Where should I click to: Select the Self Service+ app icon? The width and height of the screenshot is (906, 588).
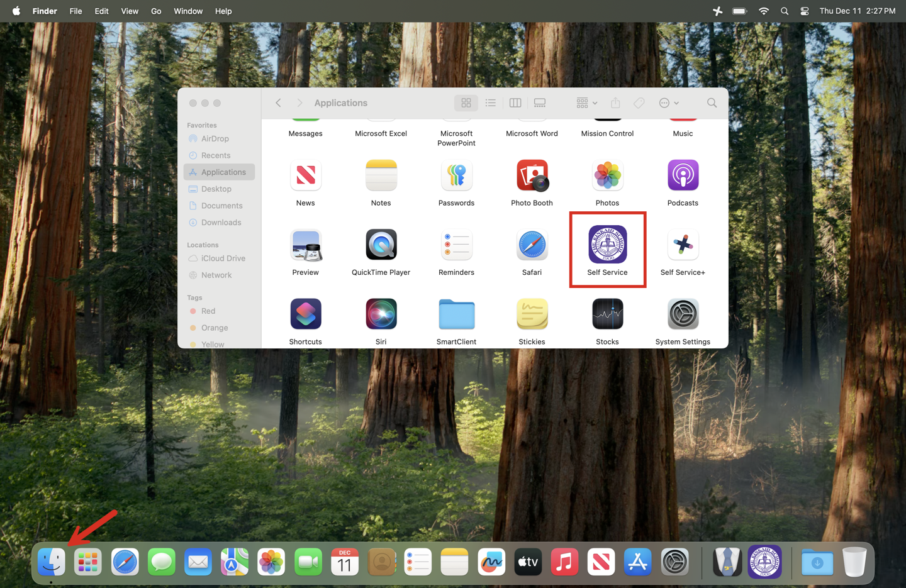click(x=683, y=245)
